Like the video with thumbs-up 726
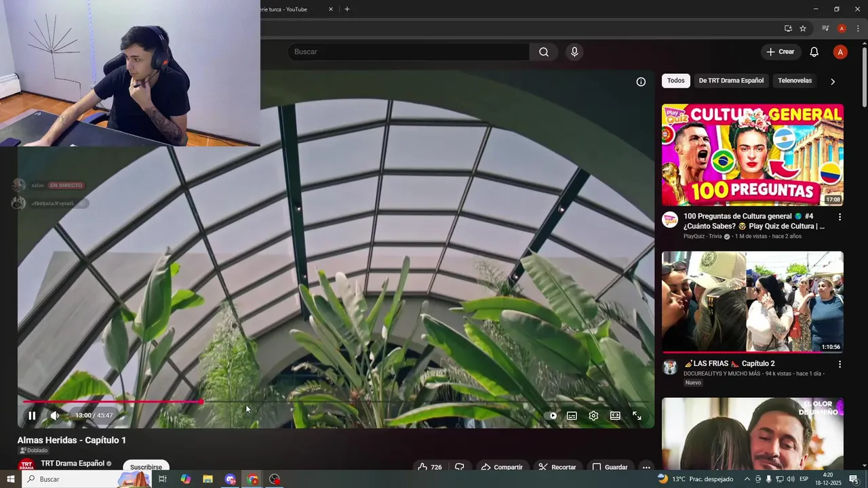 click(x=430, y=467)
